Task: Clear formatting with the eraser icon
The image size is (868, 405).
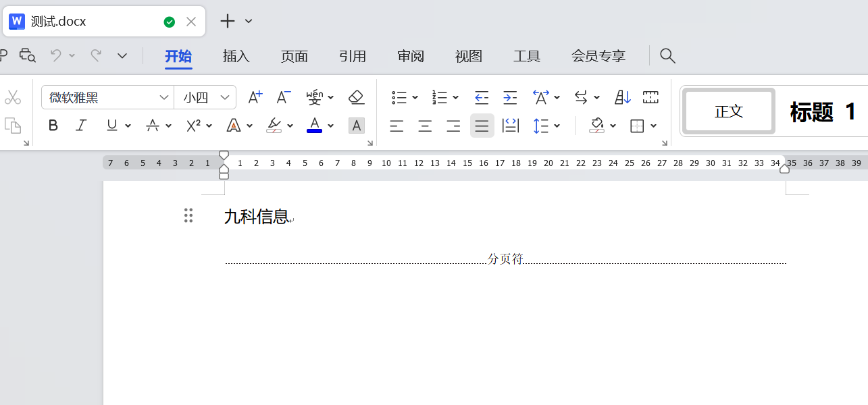Action: (357, 97)
